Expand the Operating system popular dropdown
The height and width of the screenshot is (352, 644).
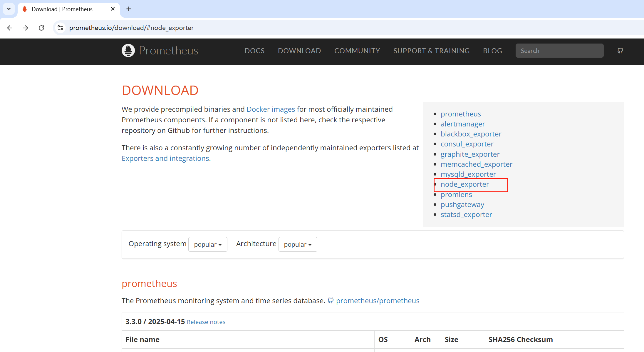point(208,244)
